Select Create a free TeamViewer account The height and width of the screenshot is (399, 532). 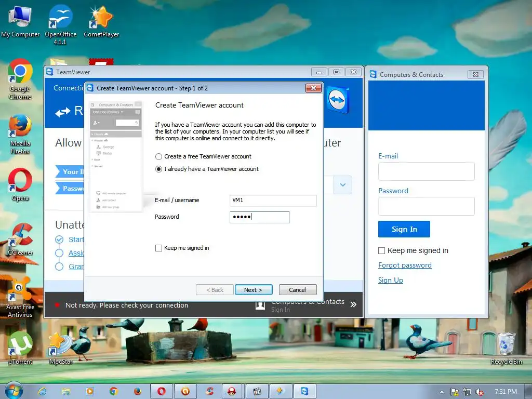158,156
